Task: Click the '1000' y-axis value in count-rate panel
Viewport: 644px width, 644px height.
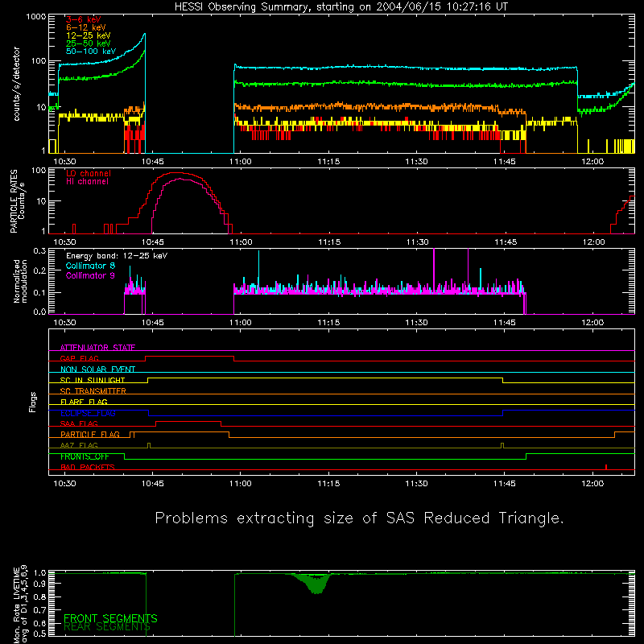Action: pyautogui.click(x=36, y=17)
